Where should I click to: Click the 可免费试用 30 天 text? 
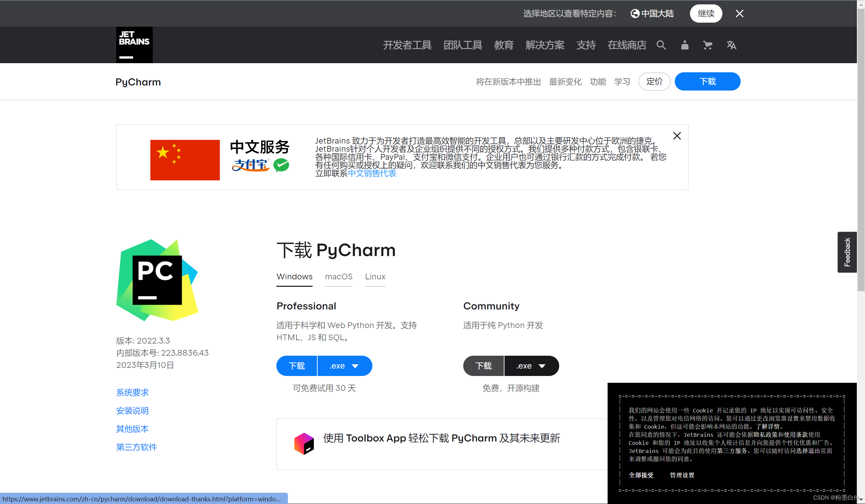tap(324, 388)
